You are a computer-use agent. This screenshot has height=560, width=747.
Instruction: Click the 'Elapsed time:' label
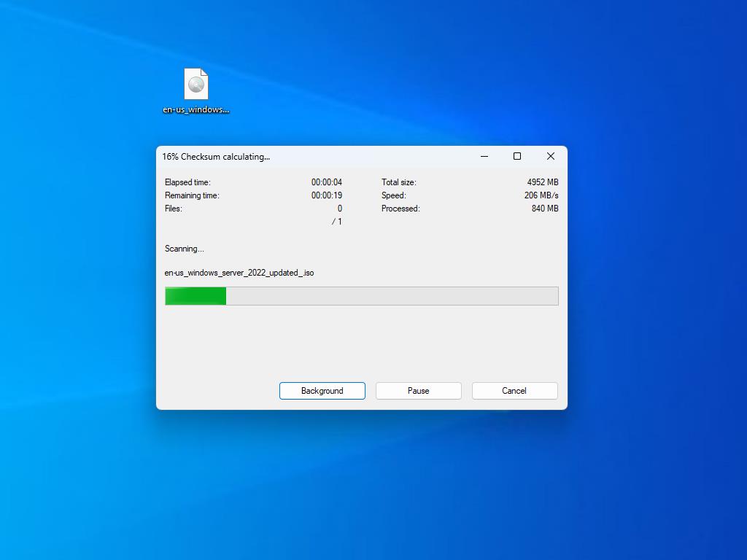[x=187, y=182]
